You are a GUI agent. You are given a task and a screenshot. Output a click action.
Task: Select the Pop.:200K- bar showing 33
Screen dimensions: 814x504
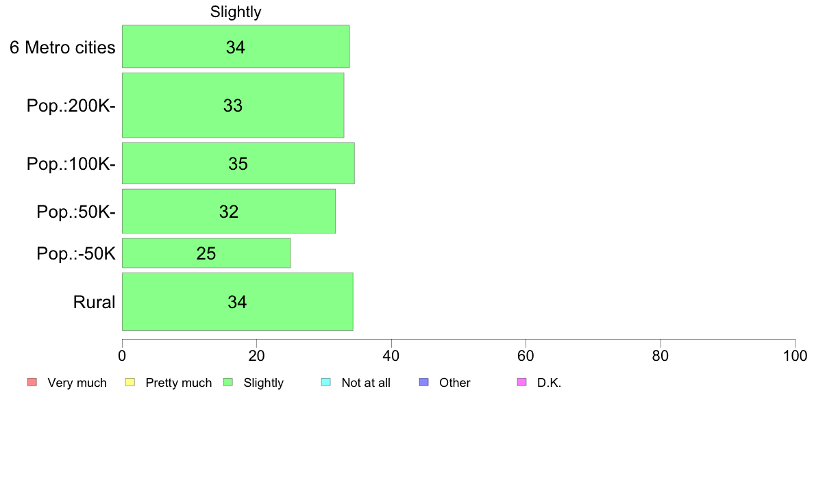(x=233, y=105)
